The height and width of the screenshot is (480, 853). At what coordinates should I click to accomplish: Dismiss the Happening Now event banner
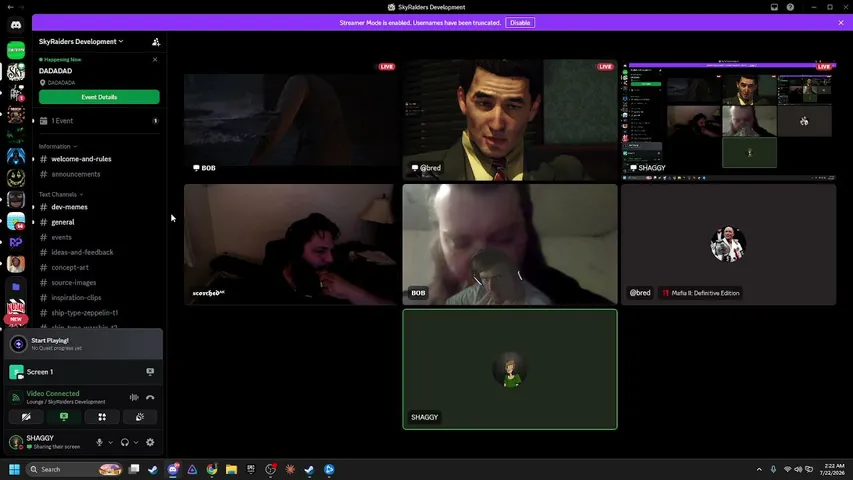pos(155,59)
